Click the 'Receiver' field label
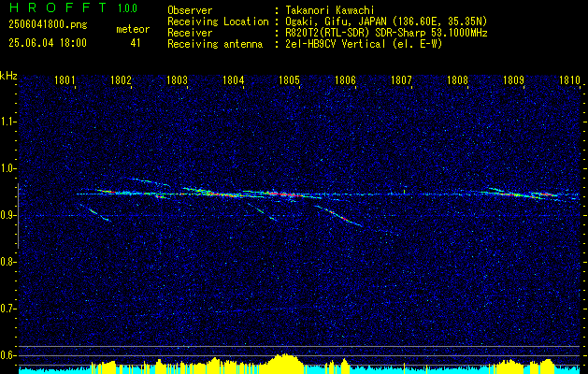Image resolution: width=588 pixels, height=374 pixels. [190, 33]
